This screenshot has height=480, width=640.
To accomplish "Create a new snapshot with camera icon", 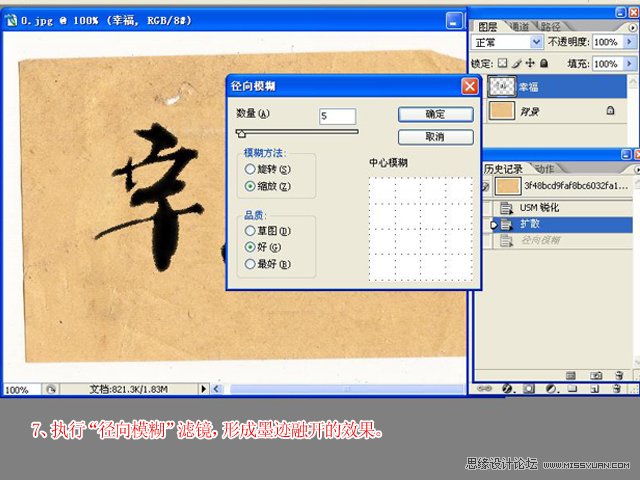I will (x=596, y=375).
